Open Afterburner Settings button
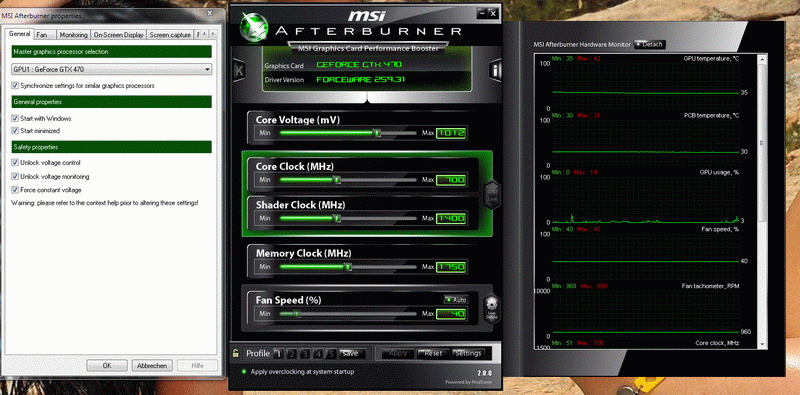Viewport: 800px width, 395px height. 468,353
